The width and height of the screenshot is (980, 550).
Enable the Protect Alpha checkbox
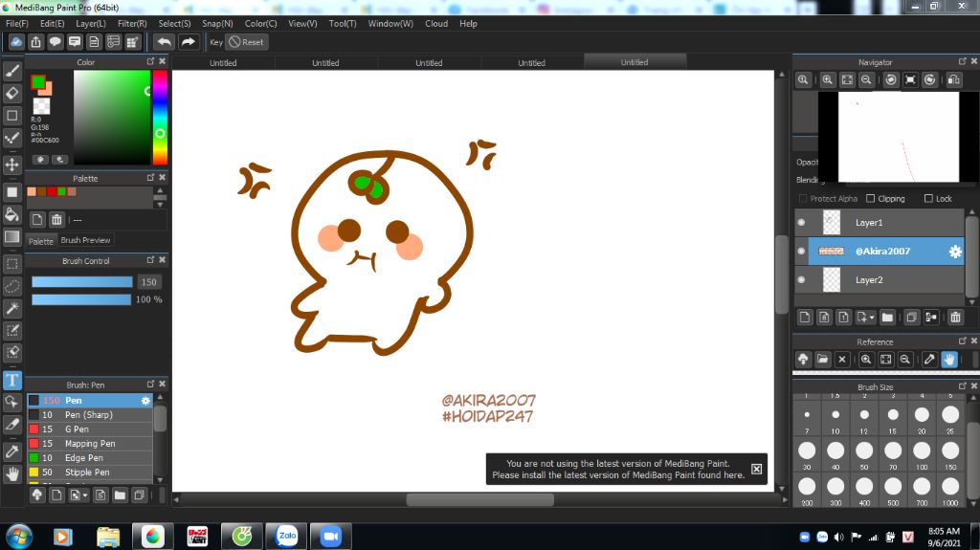pyautogui.click(x=803, y=199)
